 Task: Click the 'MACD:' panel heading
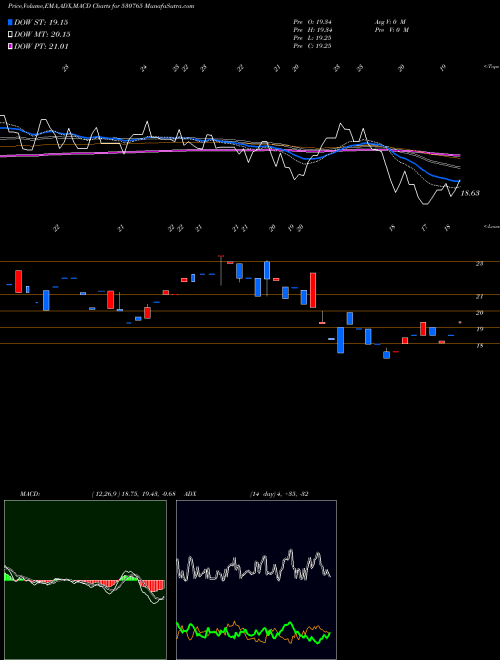pos(29,494)
